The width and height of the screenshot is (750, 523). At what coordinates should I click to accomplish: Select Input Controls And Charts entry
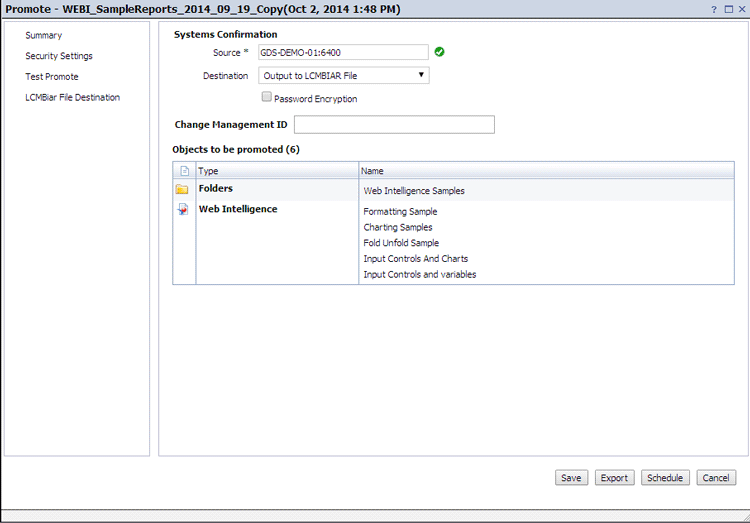point(415,259)
